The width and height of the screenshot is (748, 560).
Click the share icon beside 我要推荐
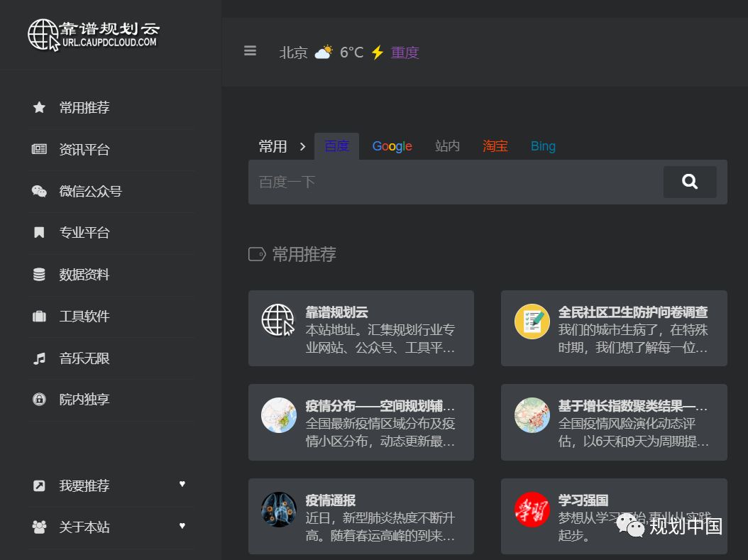click(x=39, y=485)
